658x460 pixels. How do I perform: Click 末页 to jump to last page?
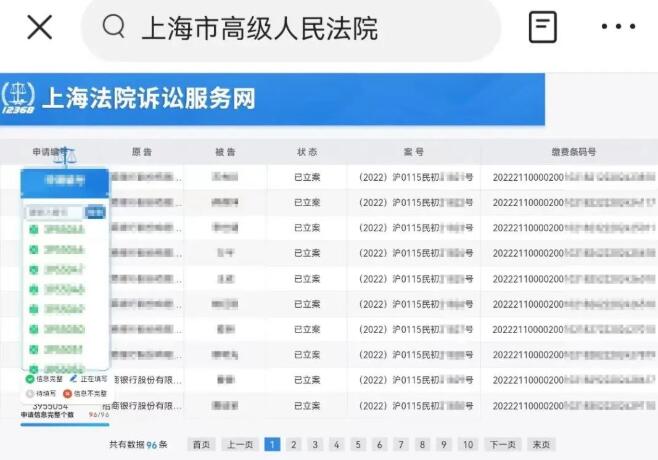541,444
